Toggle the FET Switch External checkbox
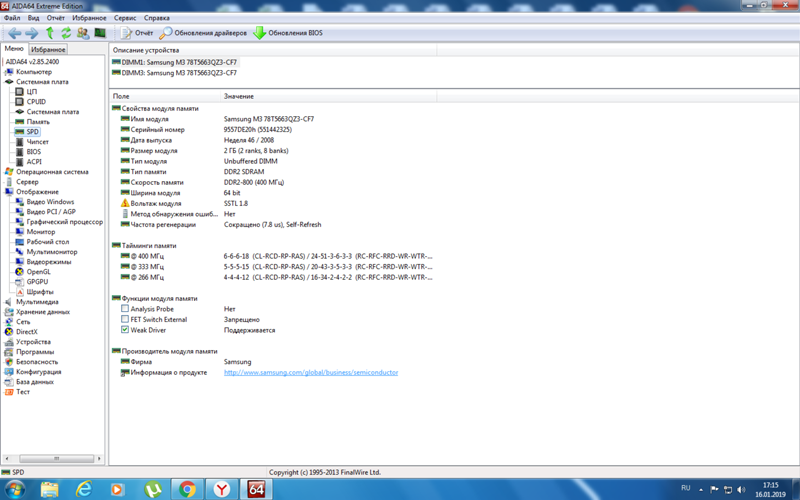 [x=124, y=319]
